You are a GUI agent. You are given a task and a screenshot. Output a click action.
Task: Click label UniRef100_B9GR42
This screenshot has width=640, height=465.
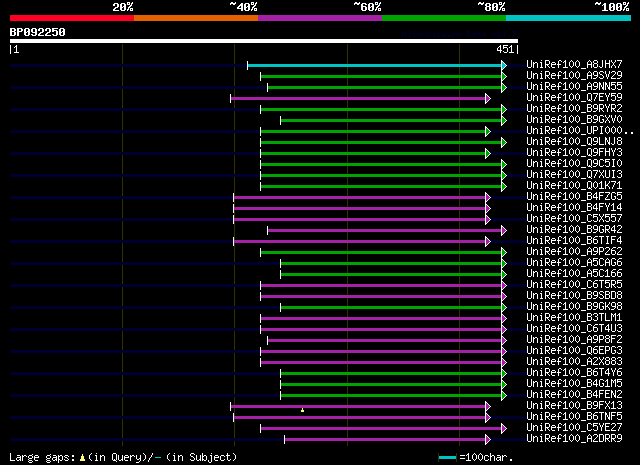coord(574,229)
